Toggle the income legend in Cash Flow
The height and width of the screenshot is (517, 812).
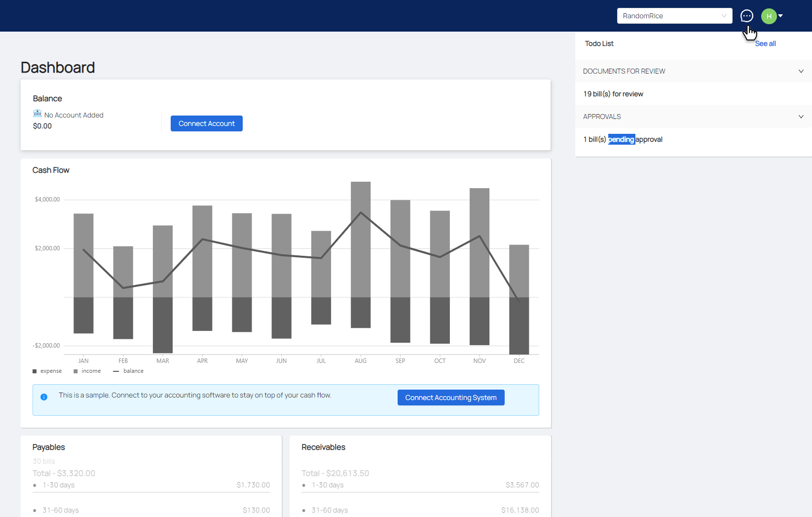[x=87, y=371]
